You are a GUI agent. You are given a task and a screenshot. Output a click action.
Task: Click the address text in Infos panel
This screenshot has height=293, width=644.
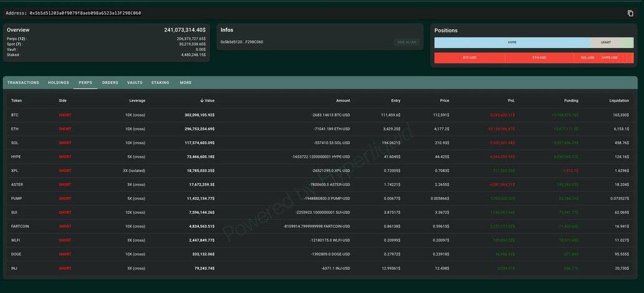(x=242, y=42)
